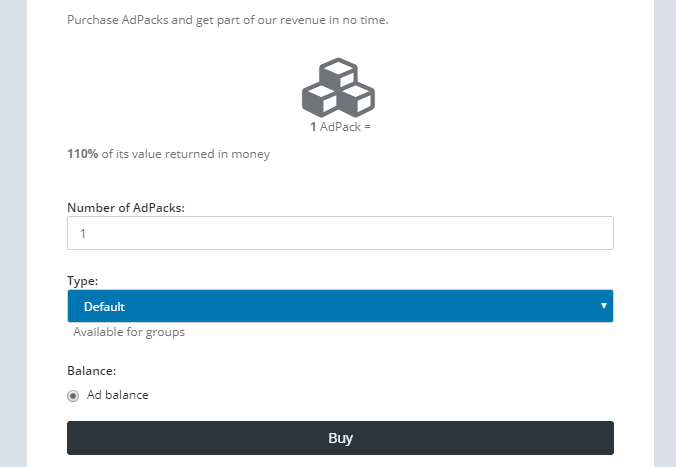The width and height of the screenshot is (676, 467).
Task: Click the "Purchase AdPacks" description line
Action: click(x=228, y=20)
